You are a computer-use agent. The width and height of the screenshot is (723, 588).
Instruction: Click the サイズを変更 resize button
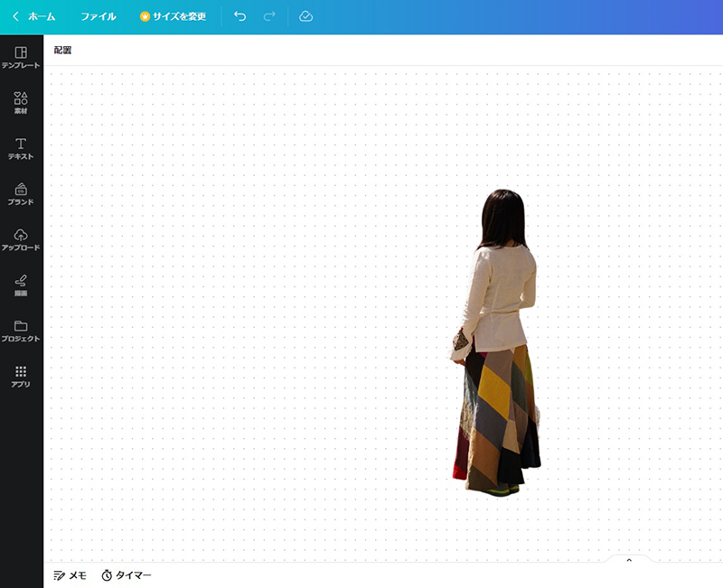[x=175, y=15]
